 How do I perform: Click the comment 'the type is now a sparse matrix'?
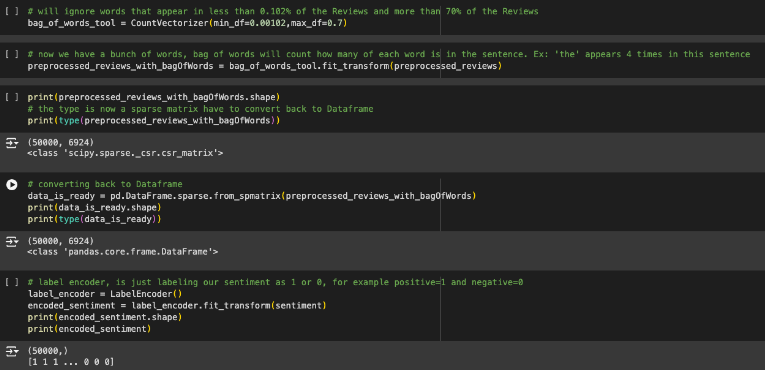click(200, 109)
